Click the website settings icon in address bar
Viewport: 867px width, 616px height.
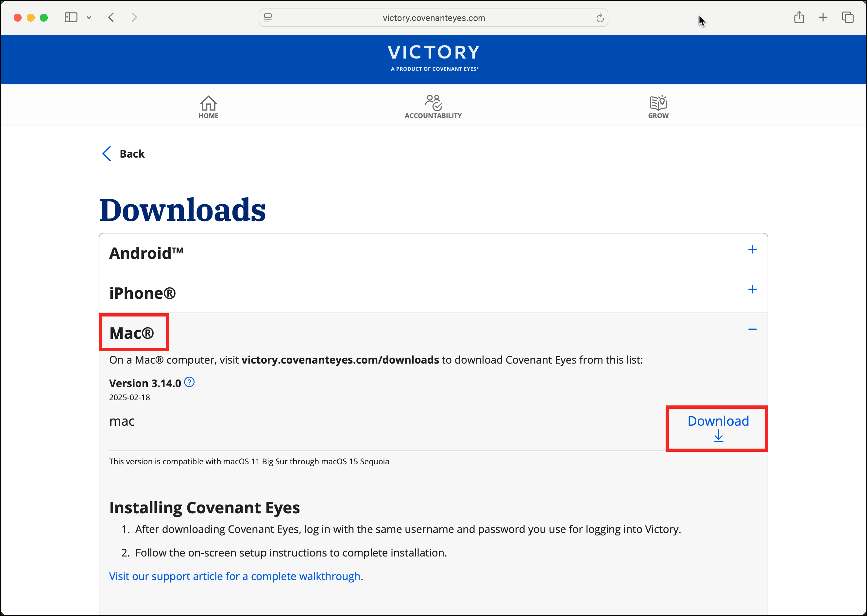pyautogui.click(x=268, y=18)
